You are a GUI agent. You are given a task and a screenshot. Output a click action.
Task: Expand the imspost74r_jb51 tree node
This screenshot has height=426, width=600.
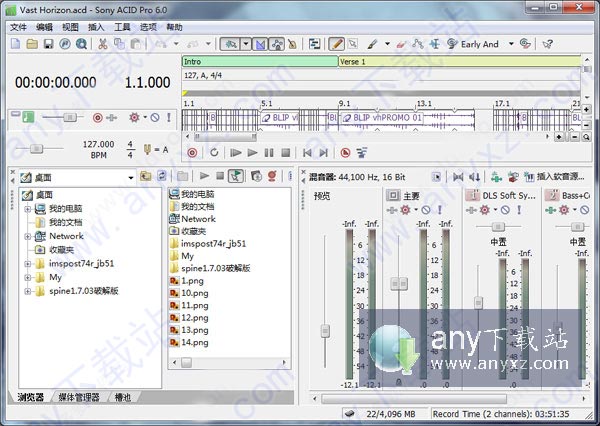click(x=28, y=264)
